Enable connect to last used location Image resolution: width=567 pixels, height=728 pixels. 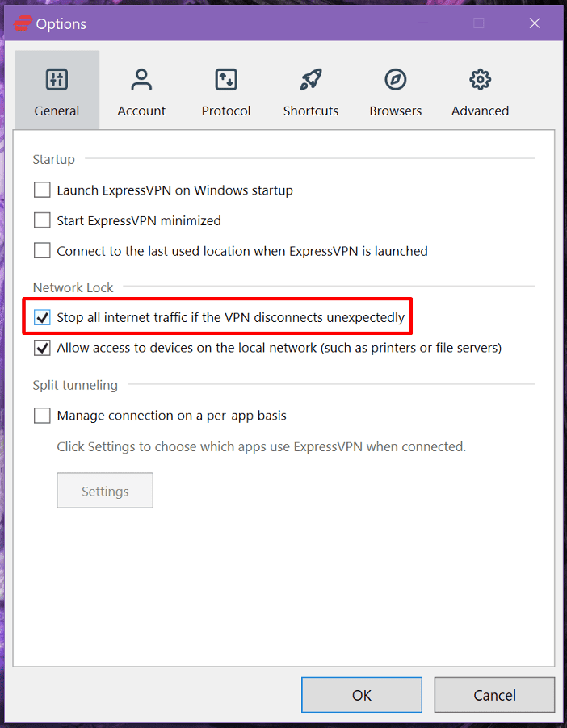click(x=42, y=251)
